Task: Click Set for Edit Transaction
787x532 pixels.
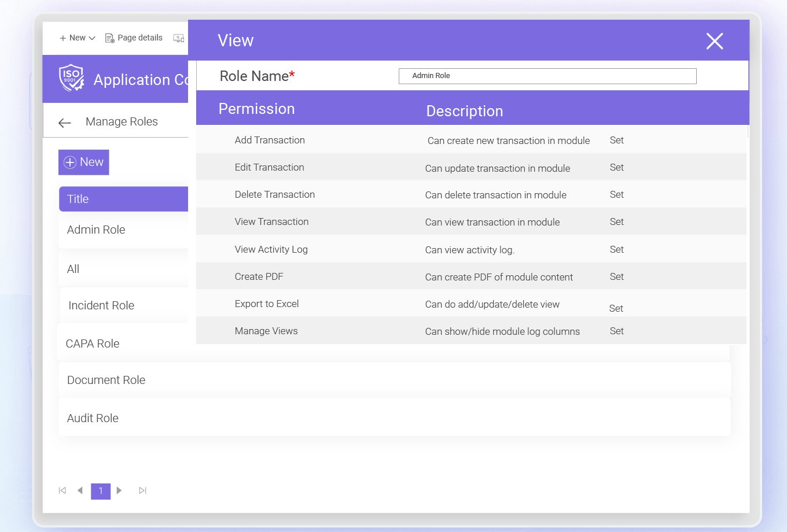Action: (x=617, y=168)
